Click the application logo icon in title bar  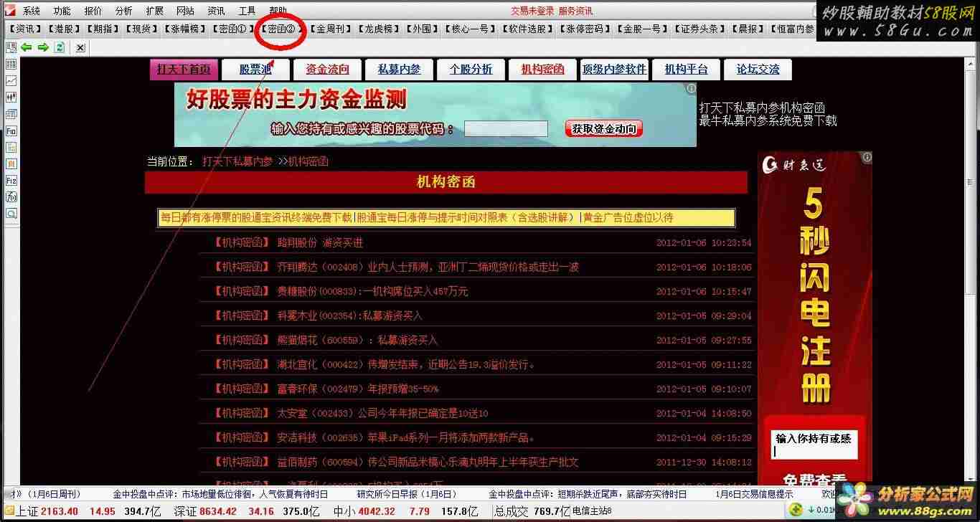click(10, 10)
